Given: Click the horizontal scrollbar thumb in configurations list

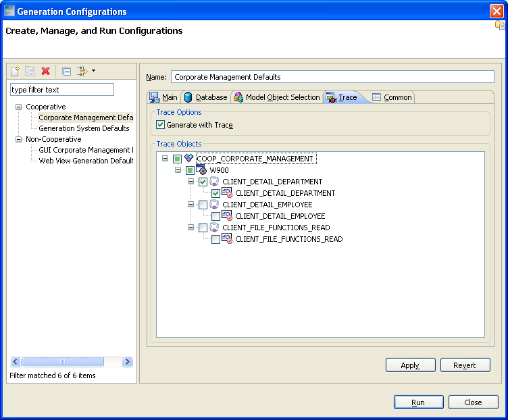Looking at the screenshot, I should 63,361.
